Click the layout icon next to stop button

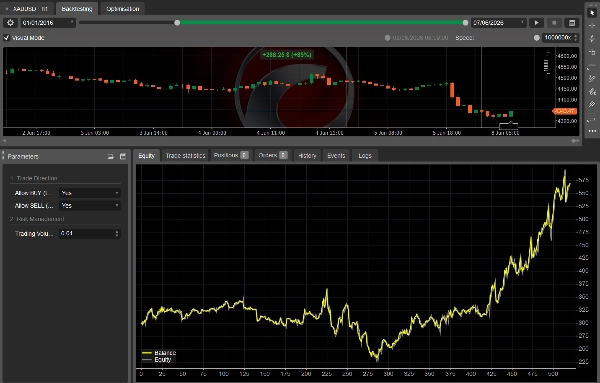[x=572, y=23]
